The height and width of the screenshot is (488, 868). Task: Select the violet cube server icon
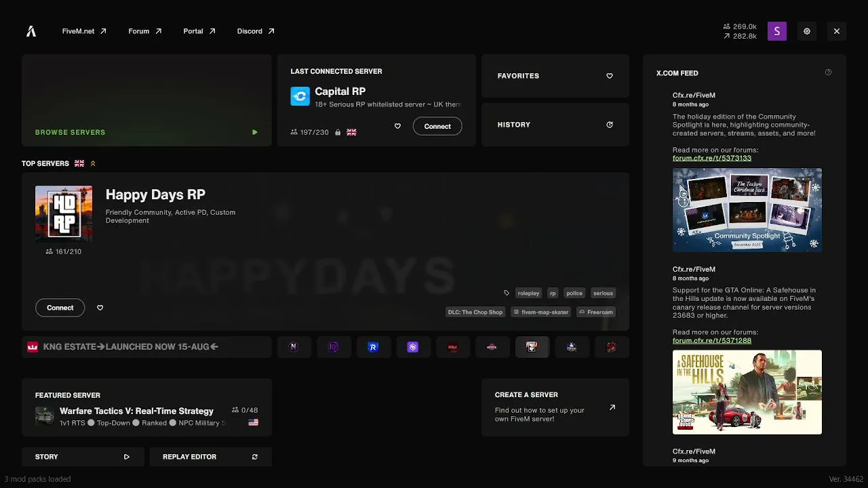pos(412,347)
